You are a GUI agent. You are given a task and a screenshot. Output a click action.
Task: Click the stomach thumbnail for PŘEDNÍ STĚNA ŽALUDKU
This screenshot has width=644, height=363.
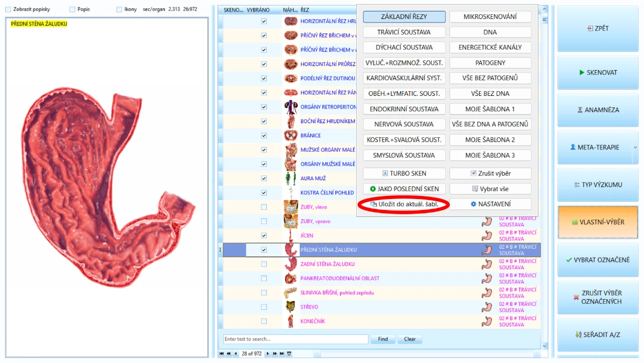(291, 250)
